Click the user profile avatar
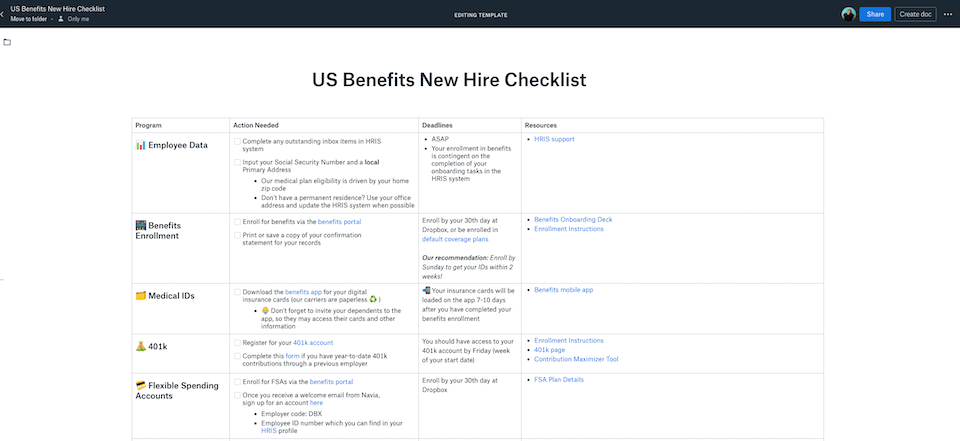The image size is (960, 441). click(848, 14)
